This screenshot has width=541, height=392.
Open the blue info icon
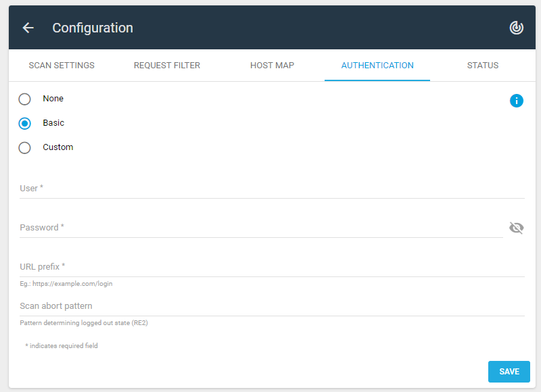coord(516,101)
